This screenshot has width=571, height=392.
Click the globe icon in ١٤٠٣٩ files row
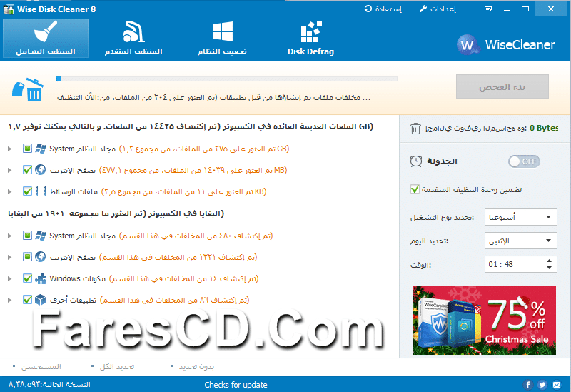41,170
